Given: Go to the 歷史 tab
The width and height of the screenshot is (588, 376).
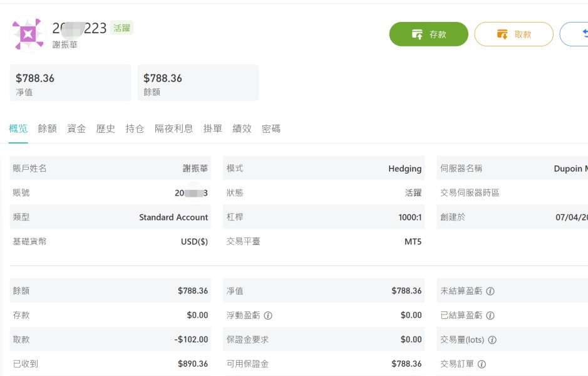Looking at the screenshot, I should tap(105, 128).
